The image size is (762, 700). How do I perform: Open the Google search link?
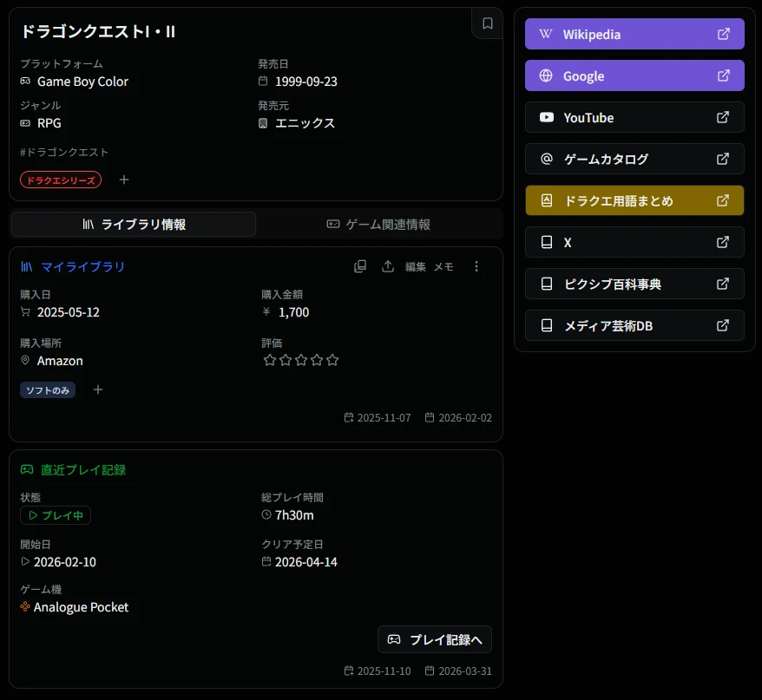tap(634, 75)
